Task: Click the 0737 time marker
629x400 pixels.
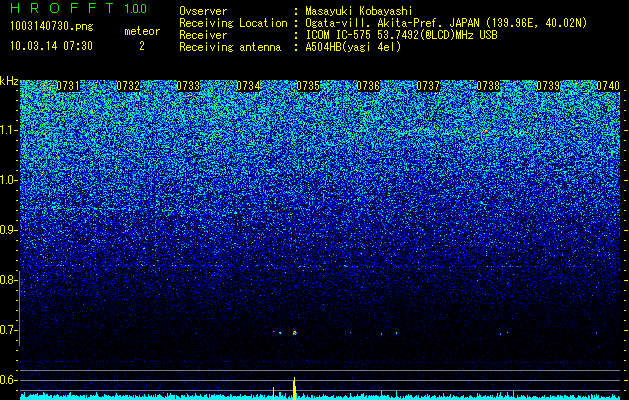Action: tap(428, 86)
